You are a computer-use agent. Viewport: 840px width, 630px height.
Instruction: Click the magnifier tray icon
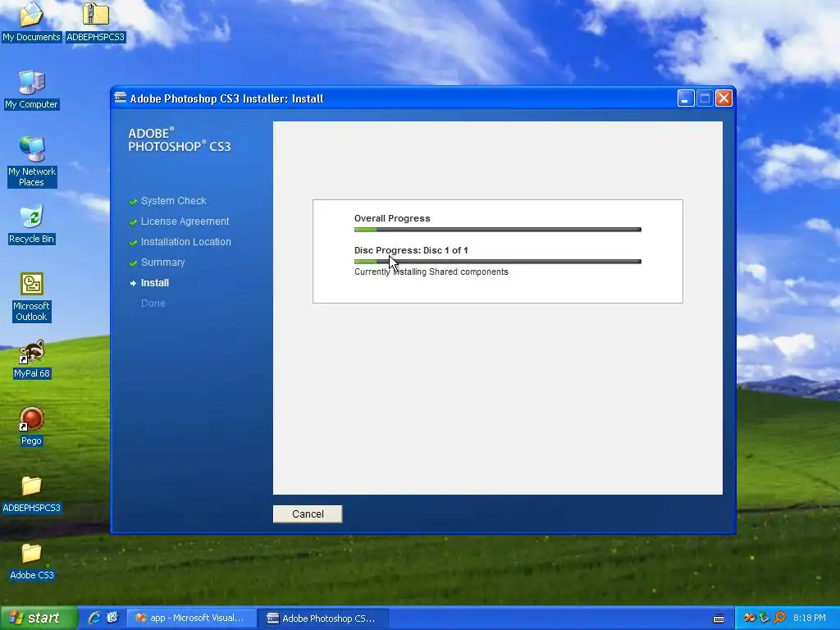tap(779, 618)
